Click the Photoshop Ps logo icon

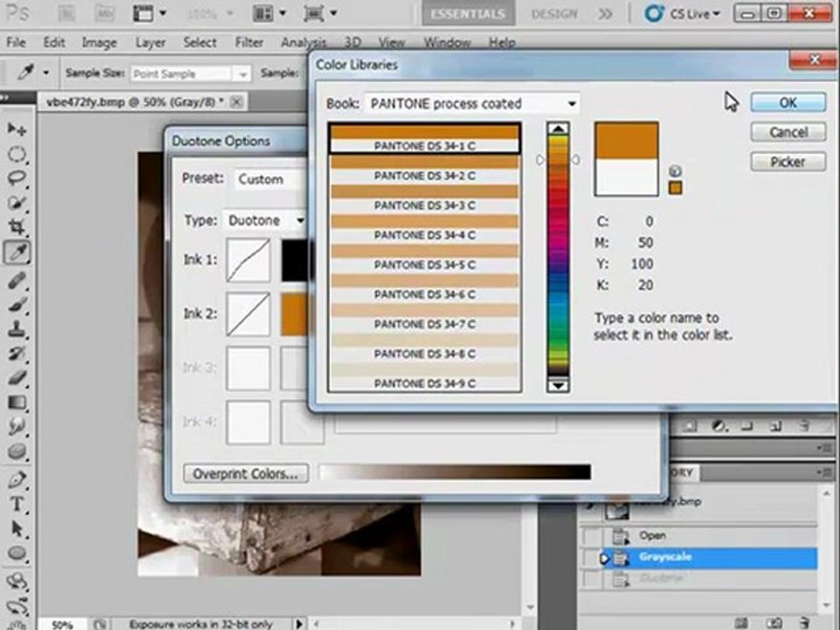(17, 13)
